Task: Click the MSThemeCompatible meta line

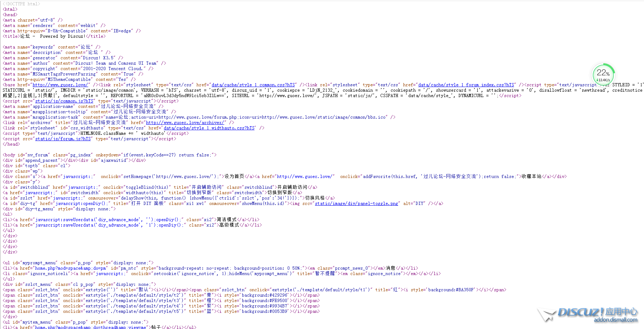Action: coord(69,79)
